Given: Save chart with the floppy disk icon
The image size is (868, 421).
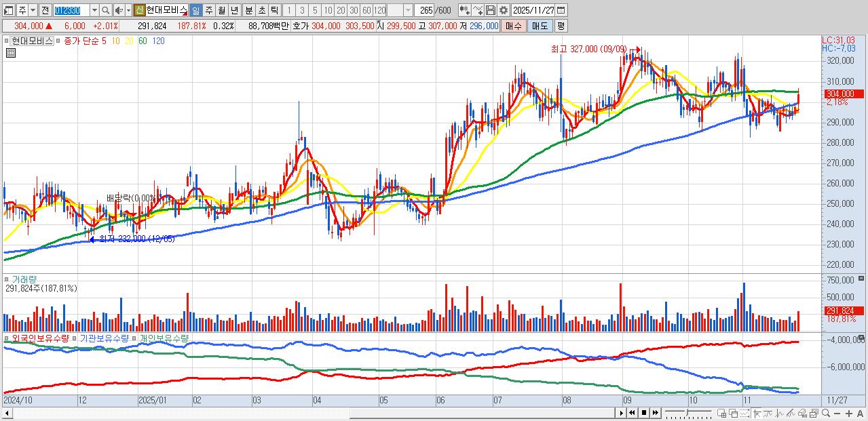Looking at the screenshot, I should coord(491,10).
